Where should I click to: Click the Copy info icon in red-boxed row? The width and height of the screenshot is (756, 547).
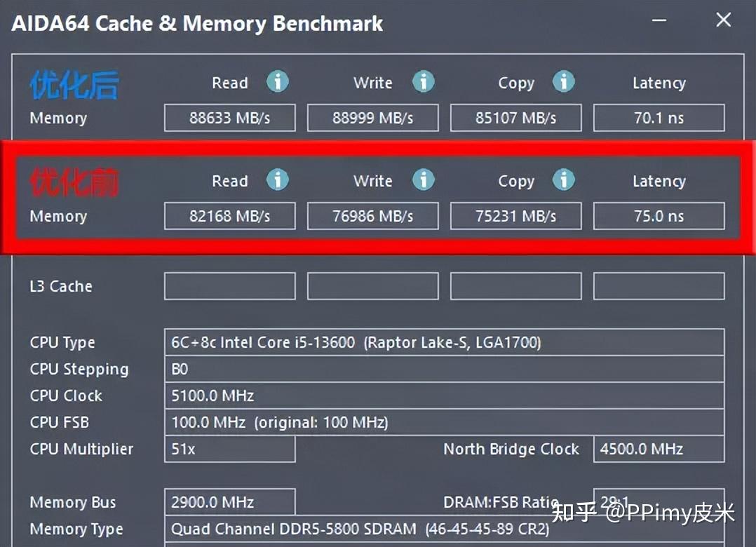[564, 180]
